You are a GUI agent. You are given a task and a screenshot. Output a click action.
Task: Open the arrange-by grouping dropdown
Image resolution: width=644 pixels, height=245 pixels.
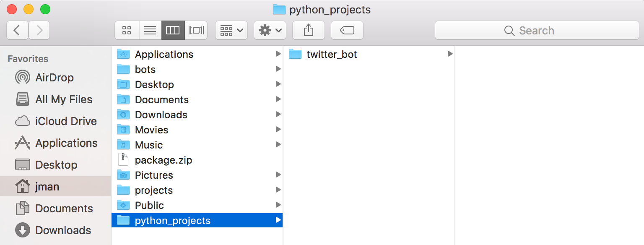tap(231, 30)
